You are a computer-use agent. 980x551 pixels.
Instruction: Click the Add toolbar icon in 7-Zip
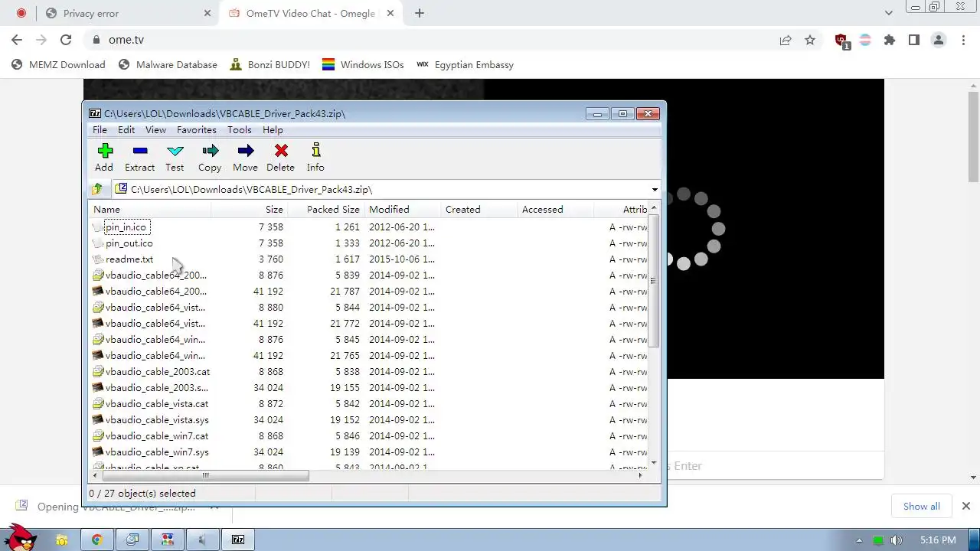[x=104, y=157]
